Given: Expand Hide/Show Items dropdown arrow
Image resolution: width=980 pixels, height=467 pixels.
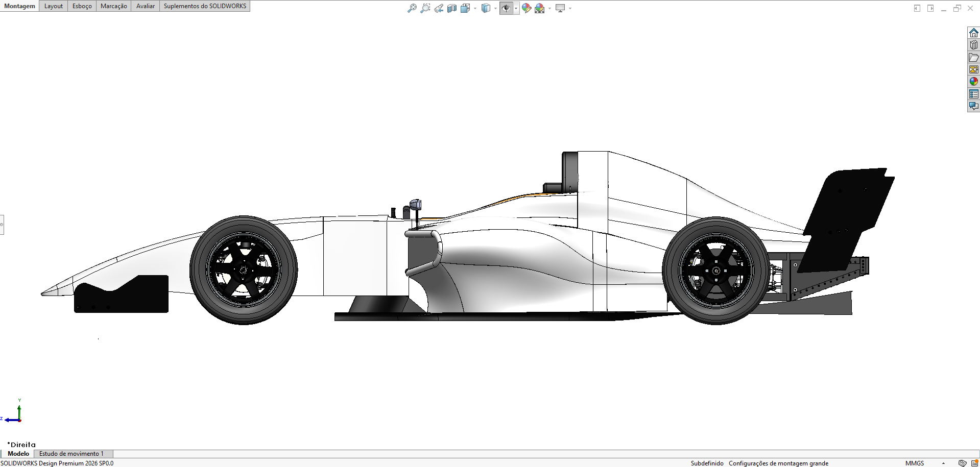Looking at the screenshot, I should pyautogui.click(x=516, y=8).
